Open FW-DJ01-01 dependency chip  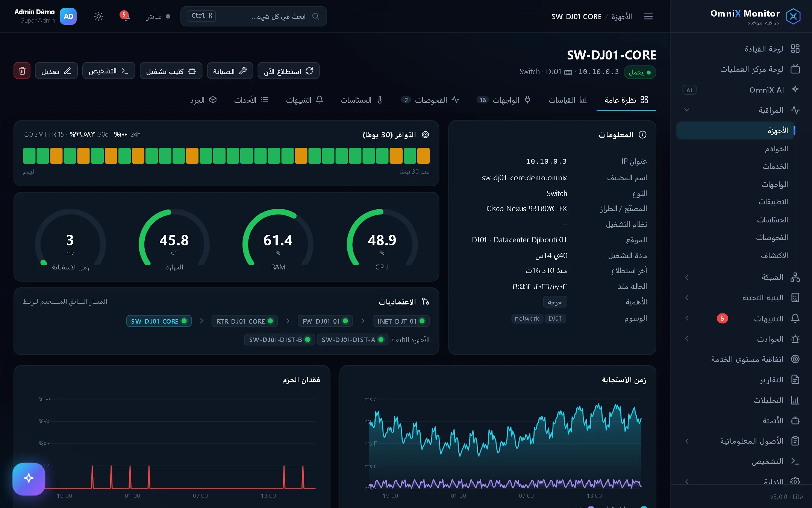tap(325, 321)
